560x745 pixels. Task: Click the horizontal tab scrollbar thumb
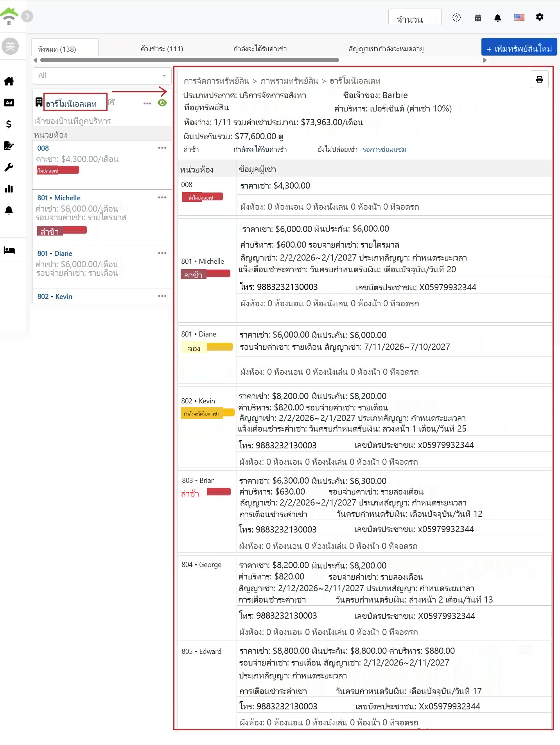[x=190, y=60]
